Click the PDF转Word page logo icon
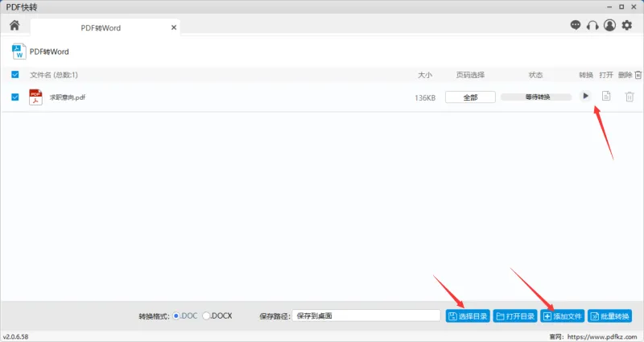 pos(19,52)
